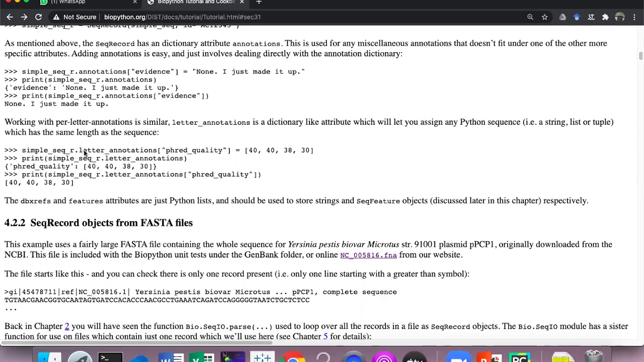This screenshot has height=362, width=644.
Task: Close the WhatsApp tab
Action: (135, 3)
